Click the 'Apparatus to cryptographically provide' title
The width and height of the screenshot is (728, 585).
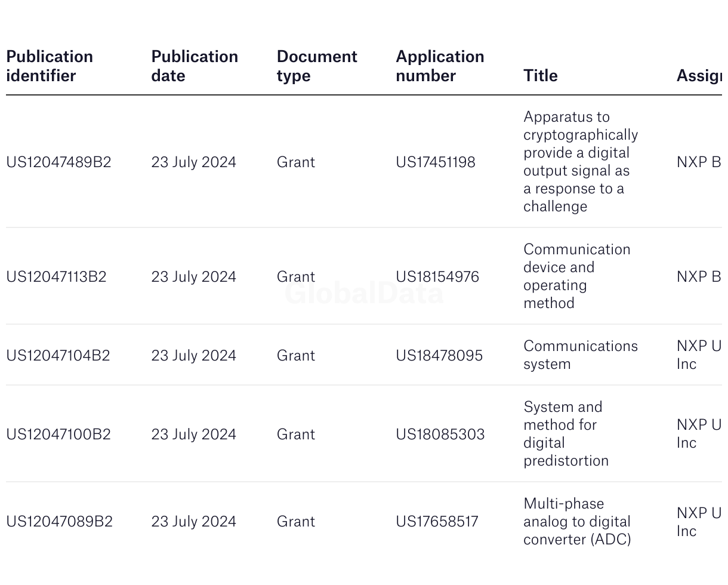click(x=580, y=161)
